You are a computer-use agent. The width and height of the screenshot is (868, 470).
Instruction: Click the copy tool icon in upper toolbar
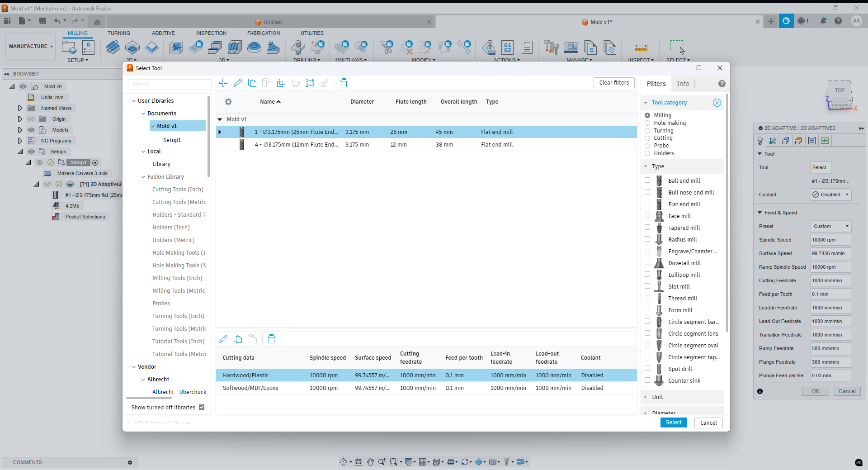[252, 83]
